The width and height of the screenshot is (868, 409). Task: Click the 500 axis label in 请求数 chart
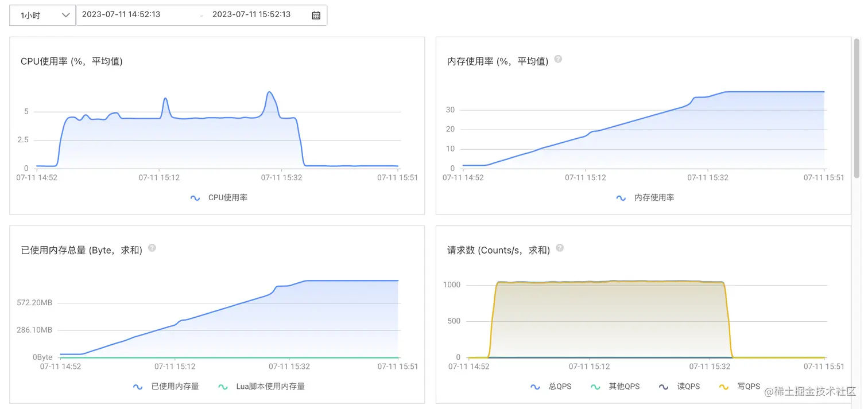click(x=454, y=321)
